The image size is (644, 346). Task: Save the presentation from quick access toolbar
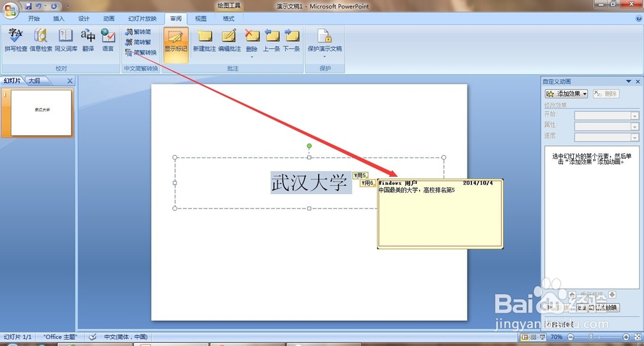tap(28, 6)
